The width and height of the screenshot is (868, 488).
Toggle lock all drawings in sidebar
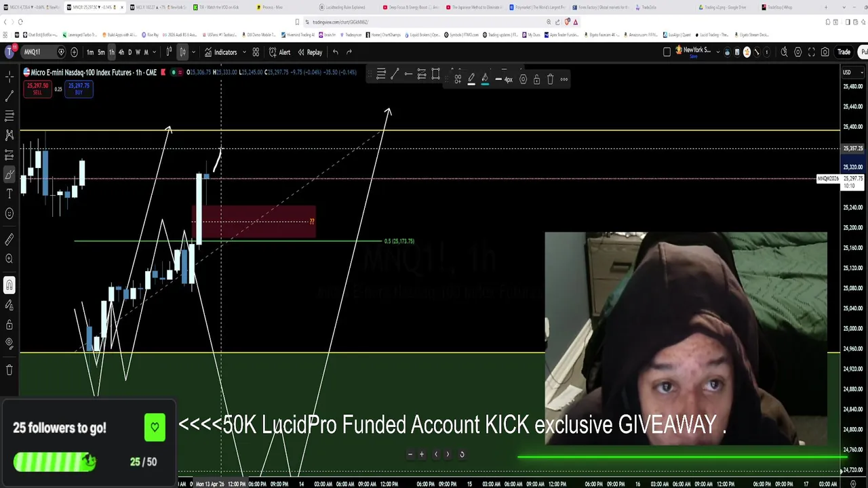coord(9,325)
